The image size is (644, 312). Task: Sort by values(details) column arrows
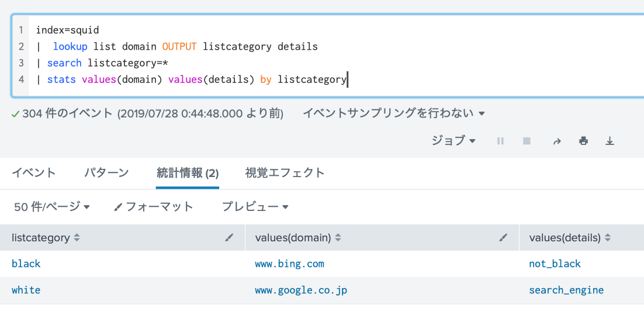pos(607,238)
